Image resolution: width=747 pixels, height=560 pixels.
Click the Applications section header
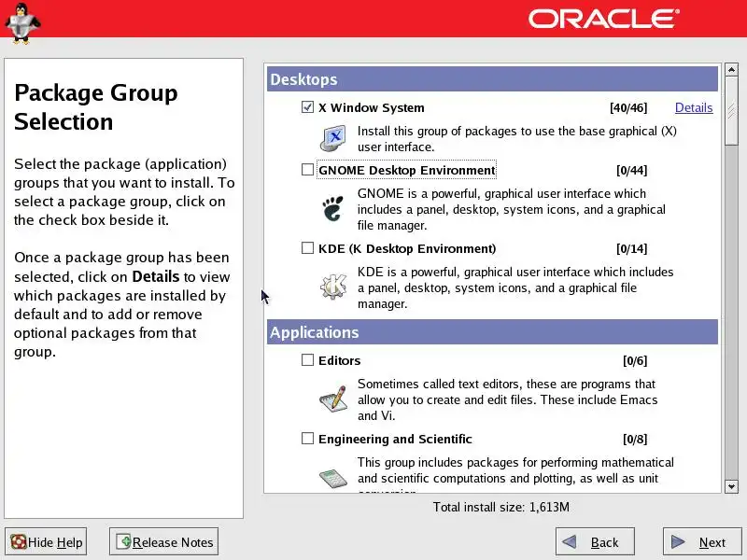click(492, 332)
